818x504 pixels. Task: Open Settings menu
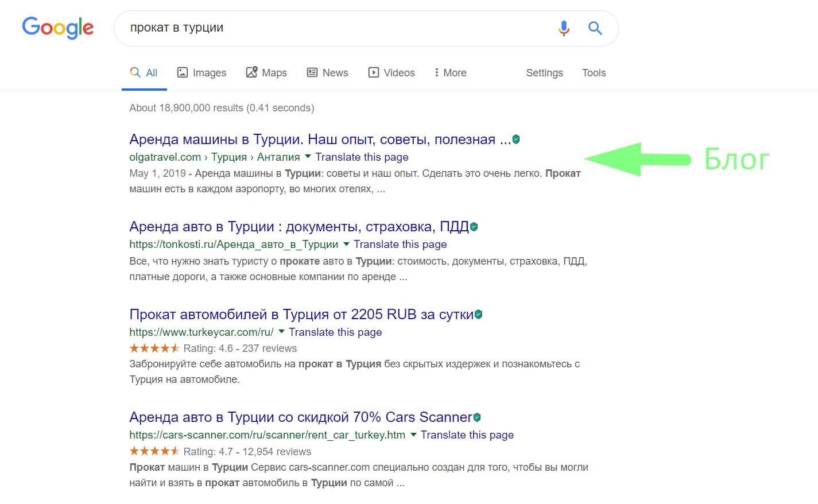544,73
